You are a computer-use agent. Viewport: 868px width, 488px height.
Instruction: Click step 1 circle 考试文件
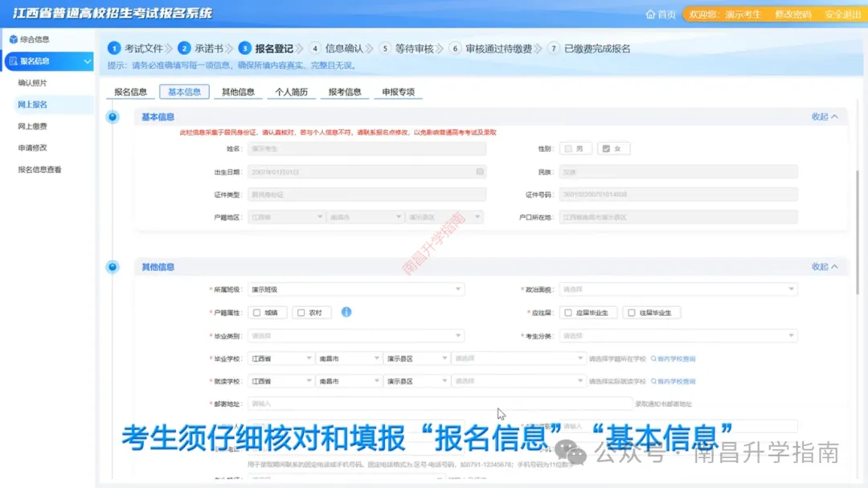pos(114,49)
